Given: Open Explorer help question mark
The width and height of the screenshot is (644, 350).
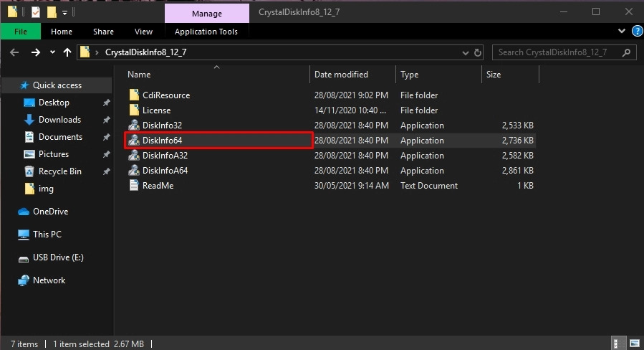Looking at the screenshot, I should coord(637,32).
